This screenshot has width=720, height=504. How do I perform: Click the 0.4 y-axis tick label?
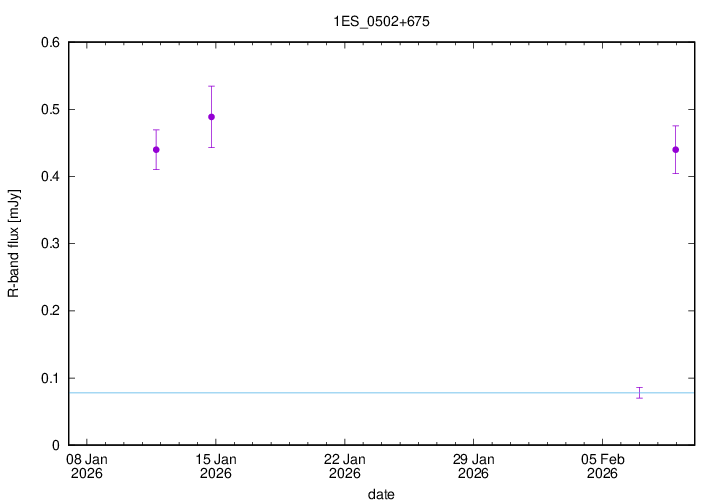pyautogui.click(x=50, y=177)
